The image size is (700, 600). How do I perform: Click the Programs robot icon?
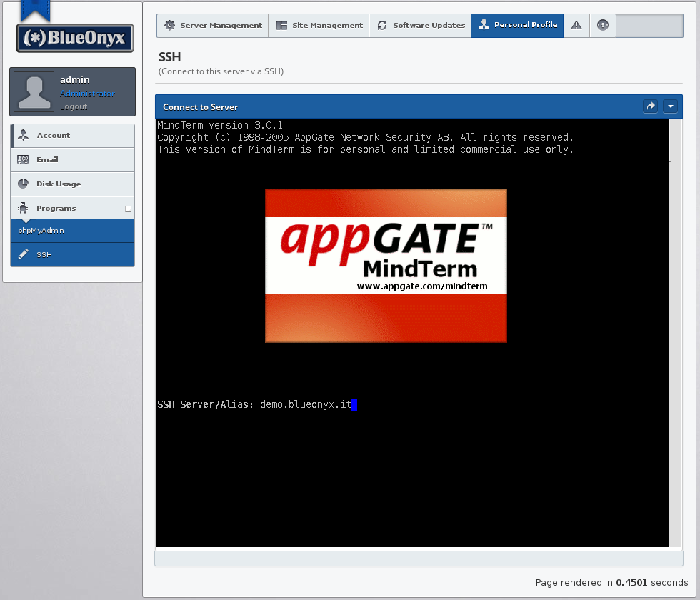(x=23, y=208)
